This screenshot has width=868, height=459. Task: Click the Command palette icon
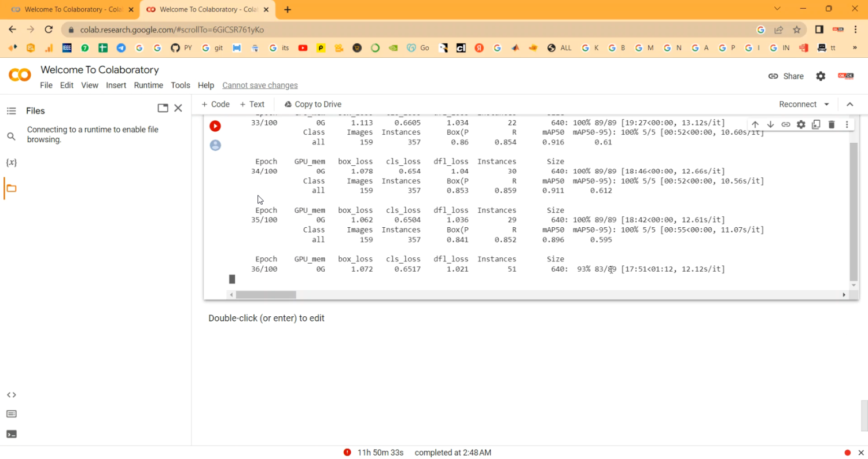[11, 414]
